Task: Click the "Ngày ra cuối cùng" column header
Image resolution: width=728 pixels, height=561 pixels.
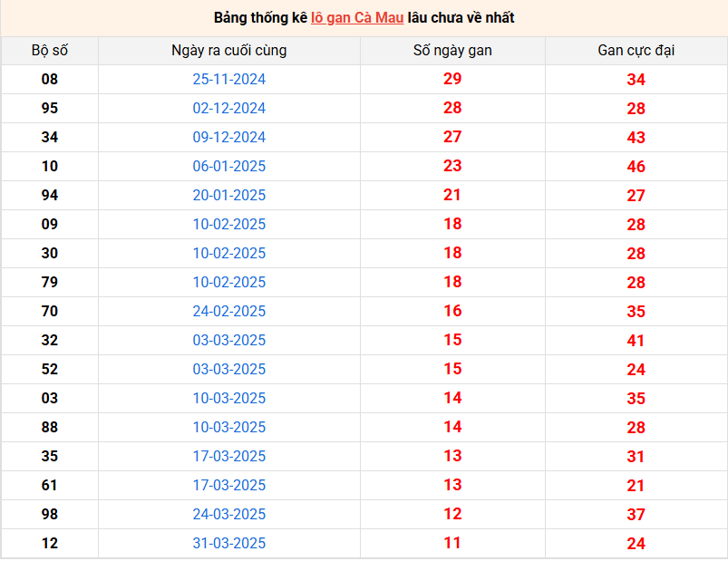Action: tap(229, 51)
